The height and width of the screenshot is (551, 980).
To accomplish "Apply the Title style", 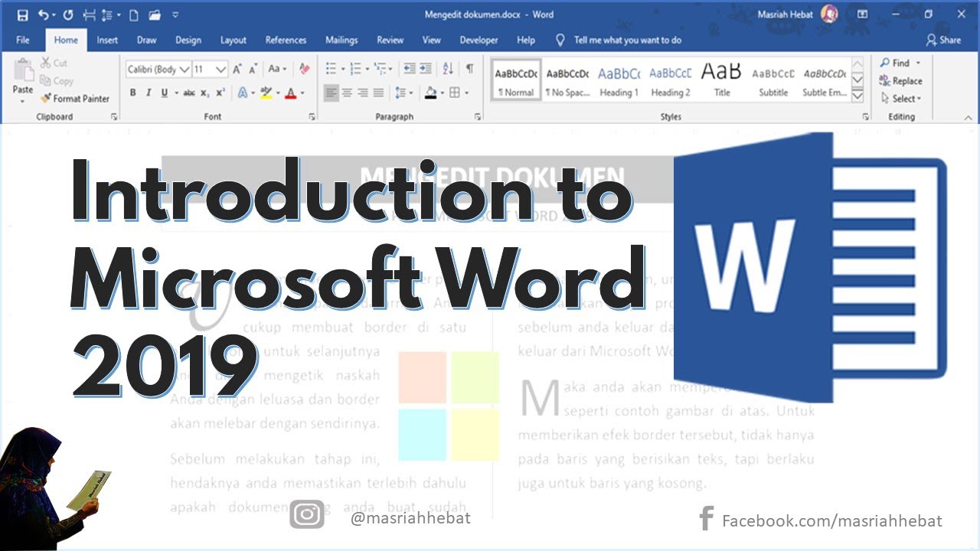I will (722, 80).
